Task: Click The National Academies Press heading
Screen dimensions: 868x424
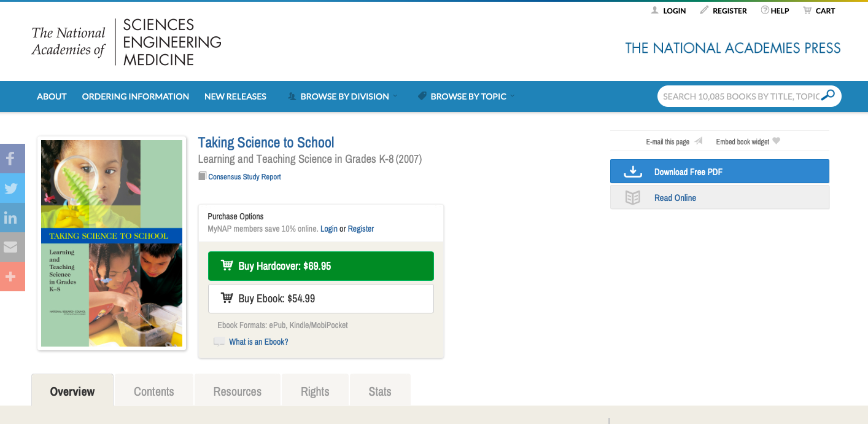Action: click(x=733, y=48)
